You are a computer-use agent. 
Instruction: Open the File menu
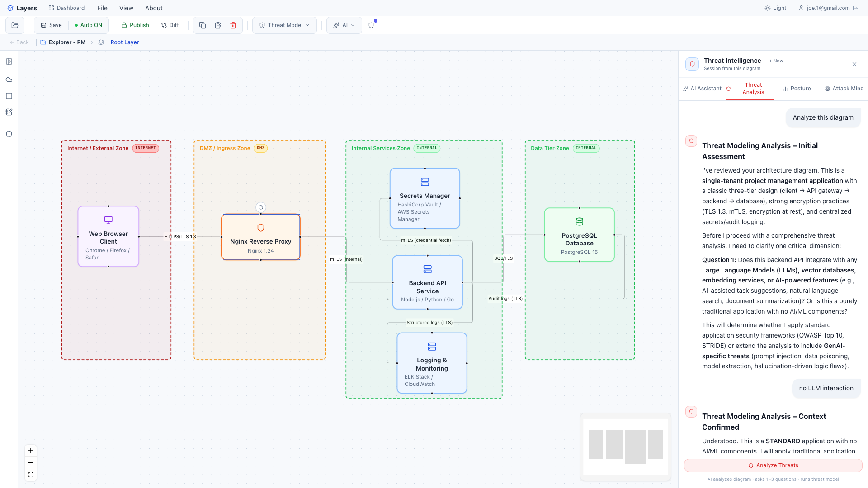[x=102, y=8]
